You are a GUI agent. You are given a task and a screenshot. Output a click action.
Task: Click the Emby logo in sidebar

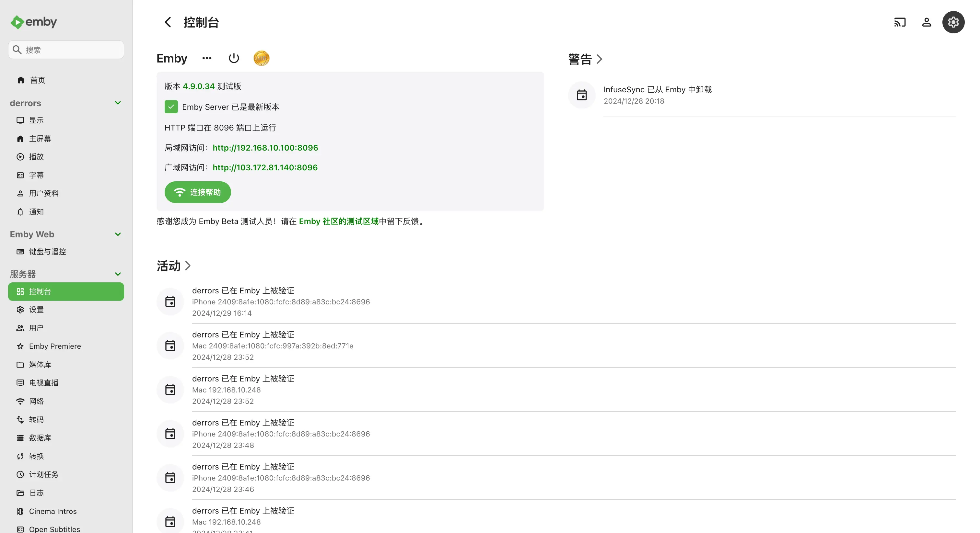(33, 22)
